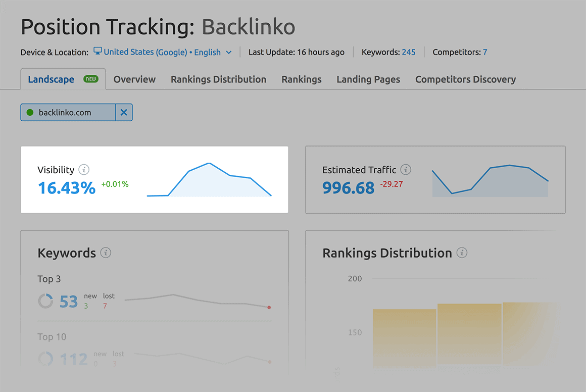Click the Top 3 new keywords value 3
The image size is (586, 392).
pyautogui.click(x=86, y=306)
